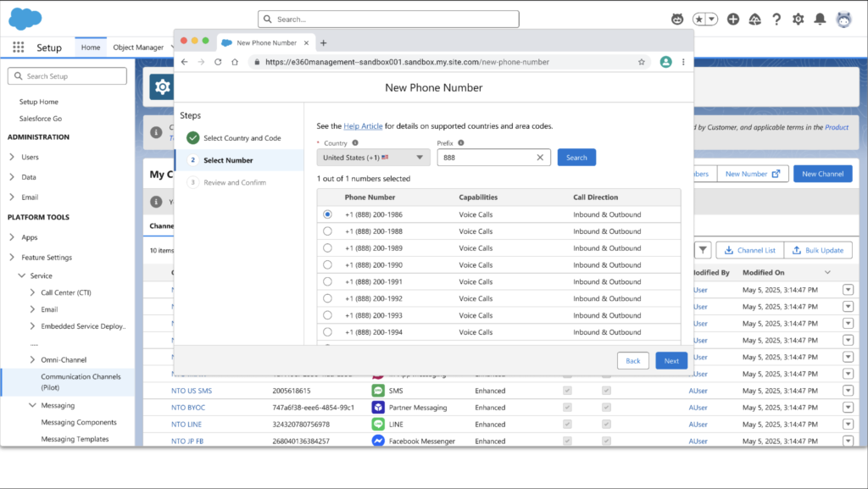The height and width of the screenshot is (489, 868).
Task: Switch to the Object Manager tab
Action: tap(138, 47)
